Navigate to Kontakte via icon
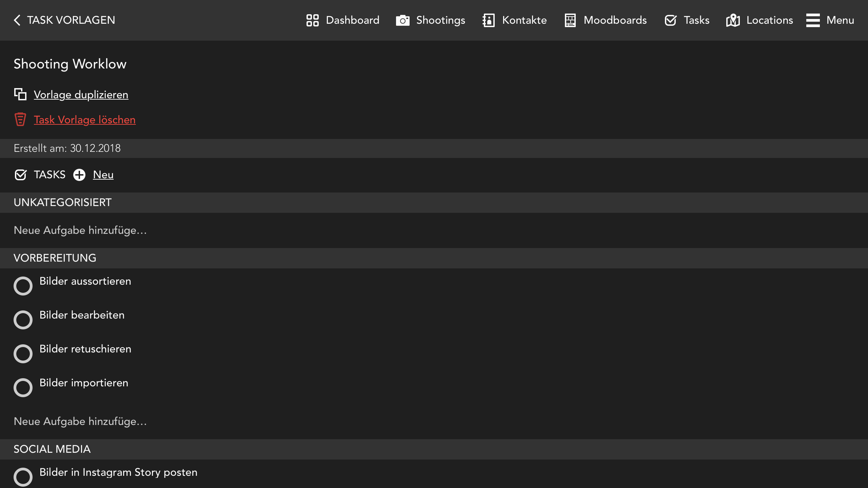Viewport: 868px width, 488px height. tap(489, 20)
